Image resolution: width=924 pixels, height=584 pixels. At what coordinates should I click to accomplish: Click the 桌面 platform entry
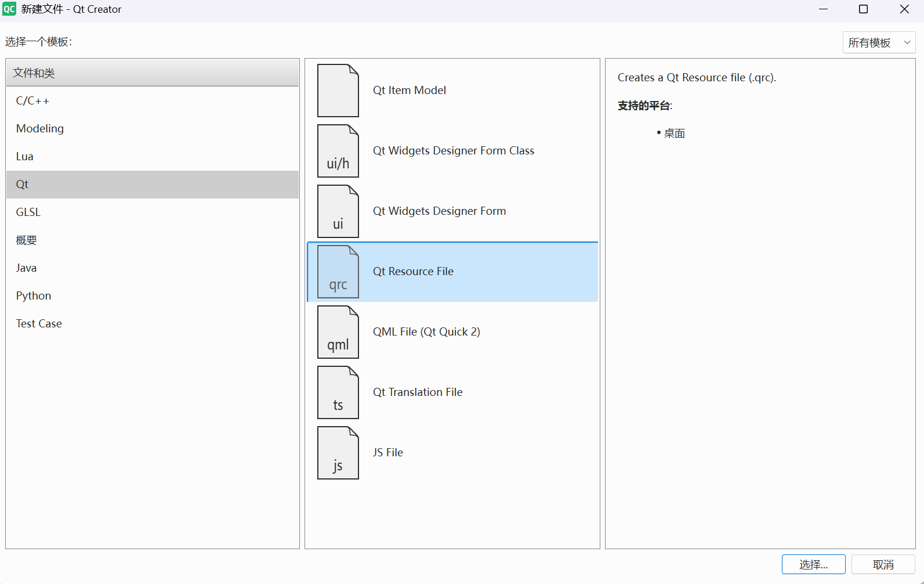[x=675, y=134]
